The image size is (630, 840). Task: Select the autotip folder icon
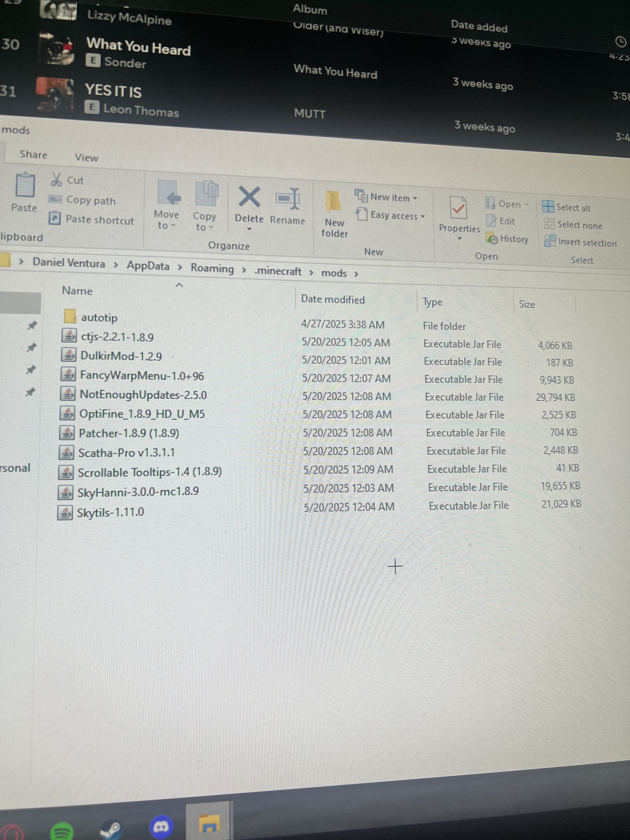tap(70, 316)
